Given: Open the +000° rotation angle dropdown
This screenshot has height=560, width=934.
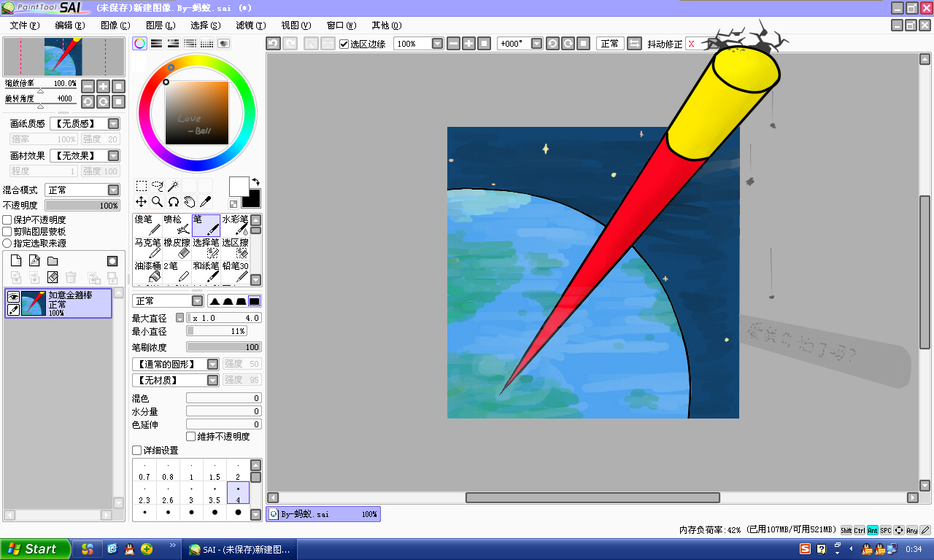Looking at the screenshot, I should (x=537, y=44).
